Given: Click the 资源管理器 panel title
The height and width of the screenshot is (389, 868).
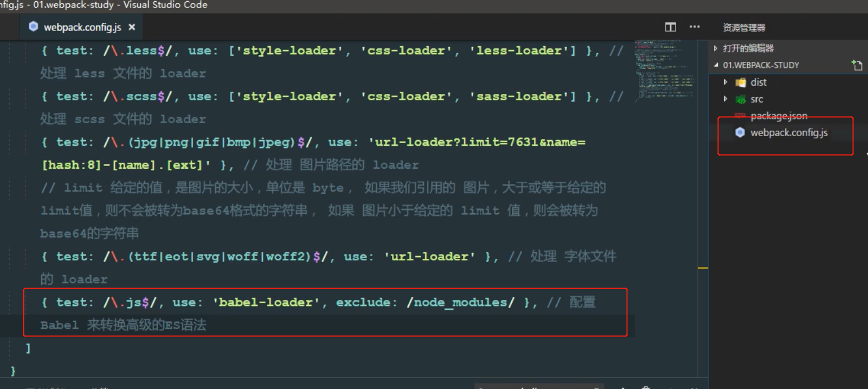Looking at the screenshot, I should point(744,28).
